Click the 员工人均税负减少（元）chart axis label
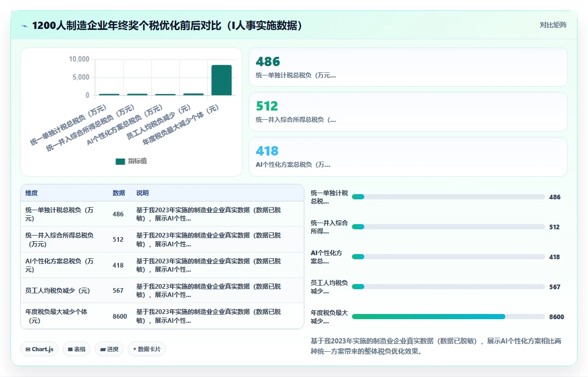 tap(158, 122)
